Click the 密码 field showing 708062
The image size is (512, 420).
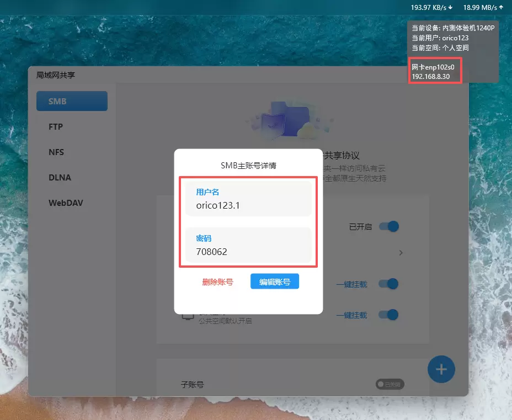tap(248, 246)
